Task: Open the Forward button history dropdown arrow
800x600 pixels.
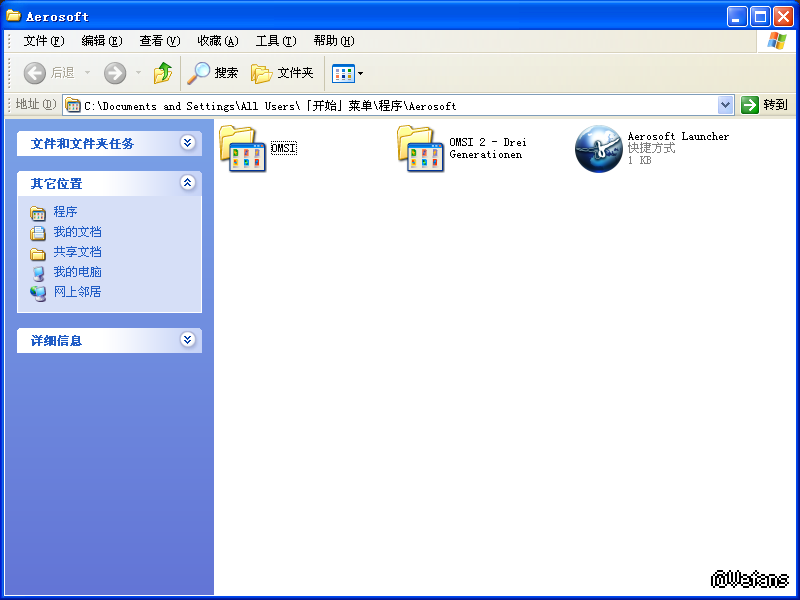Action: [x=138, y=73]
